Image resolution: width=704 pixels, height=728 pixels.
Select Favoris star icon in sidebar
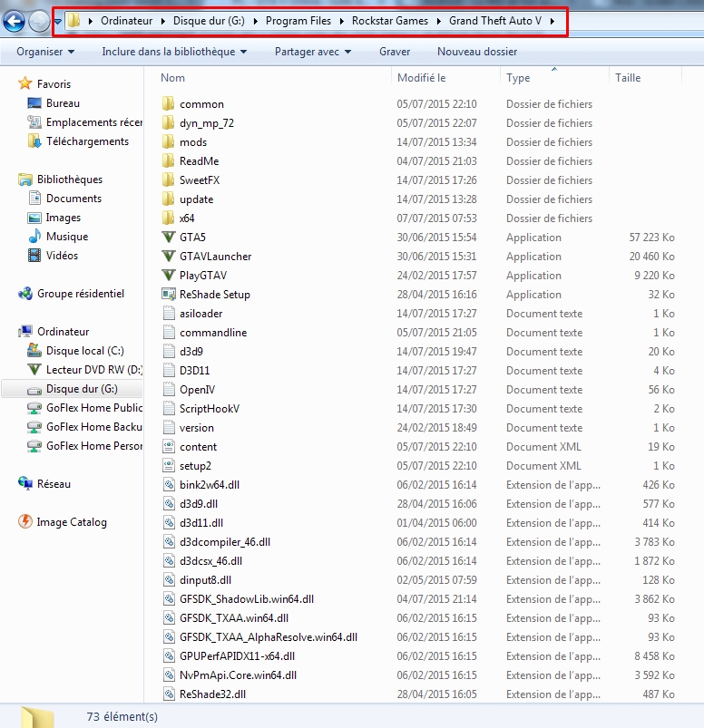click(x=25, y=83)
